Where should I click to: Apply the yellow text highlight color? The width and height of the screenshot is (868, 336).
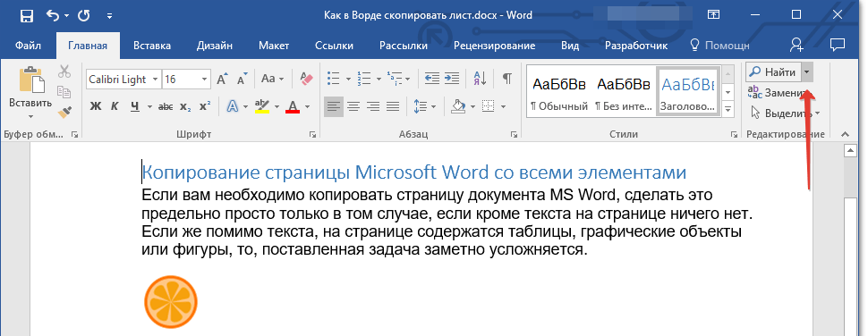pyautogui.click(x=261, y=106)
